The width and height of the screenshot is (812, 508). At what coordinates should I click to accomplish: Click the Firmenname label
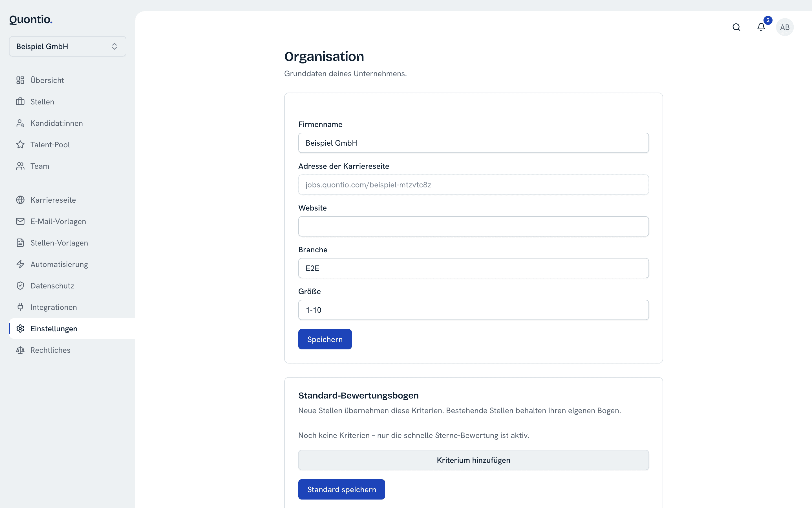click(320, 124)
